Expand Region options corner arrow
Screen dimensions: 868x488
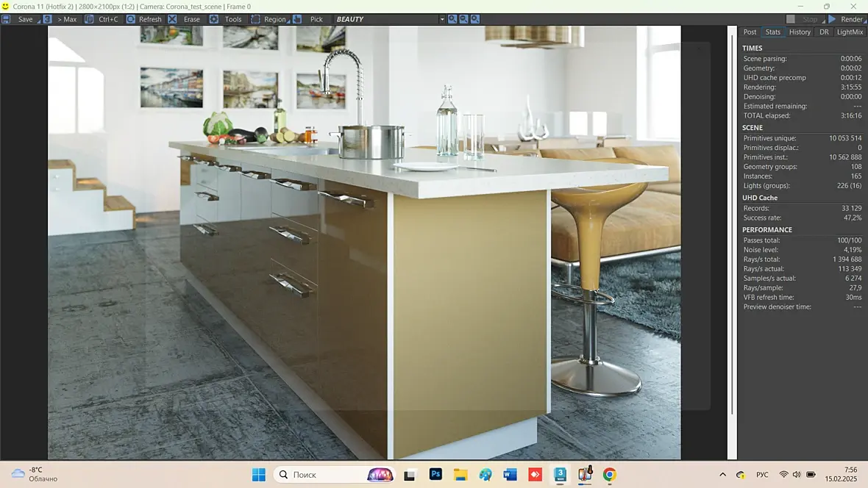(288, 21)
